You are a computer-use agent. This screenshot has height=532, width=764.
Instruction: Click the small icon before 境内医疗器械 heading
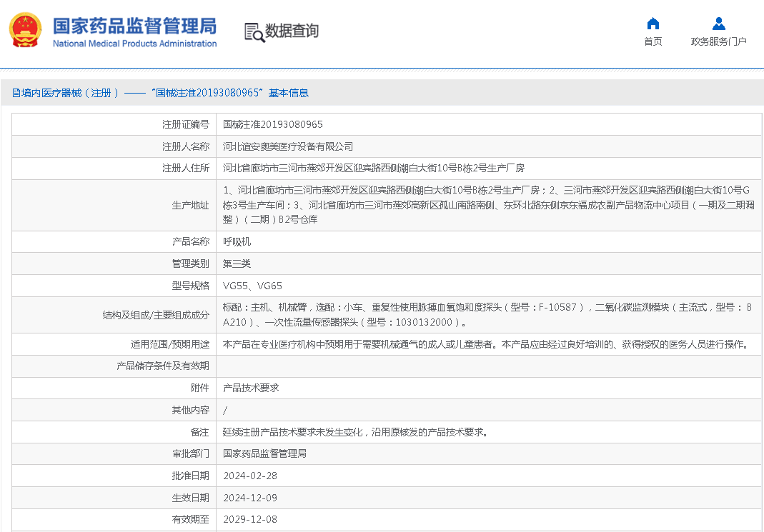(x=16, y=93)
